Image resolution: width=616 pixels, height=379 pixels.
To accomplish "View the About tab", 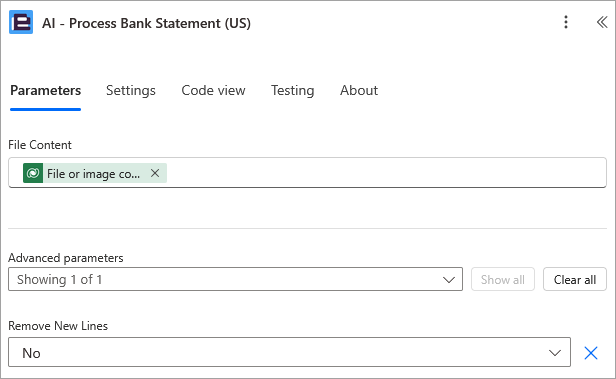I will tap(359, 90).
